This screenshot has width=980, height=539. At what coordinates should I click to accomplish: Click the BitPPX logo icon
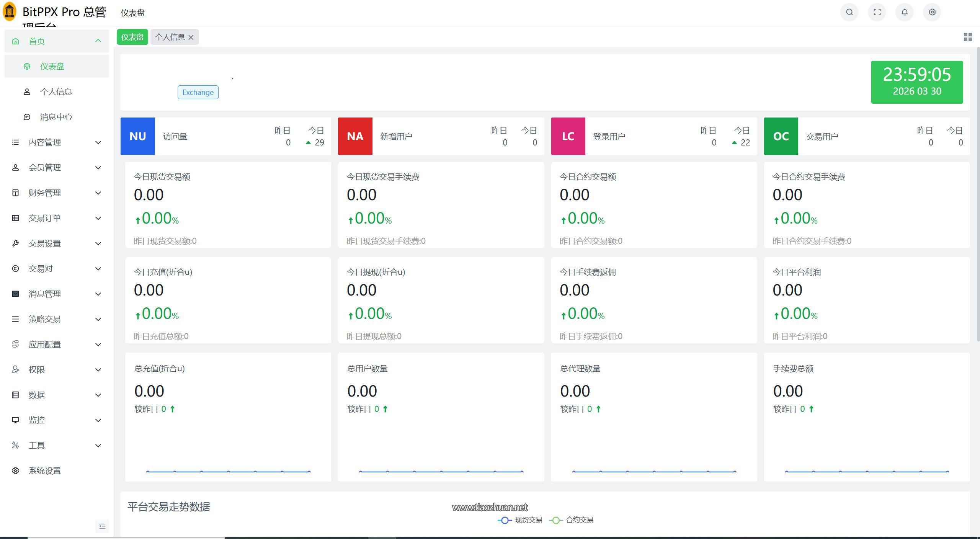click(10, 11)
